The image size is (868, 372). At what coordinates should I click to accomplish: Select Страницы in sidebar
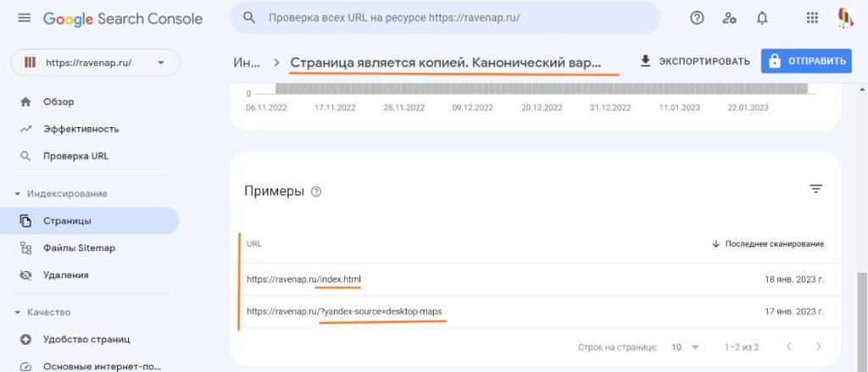[x=90, y=221]
